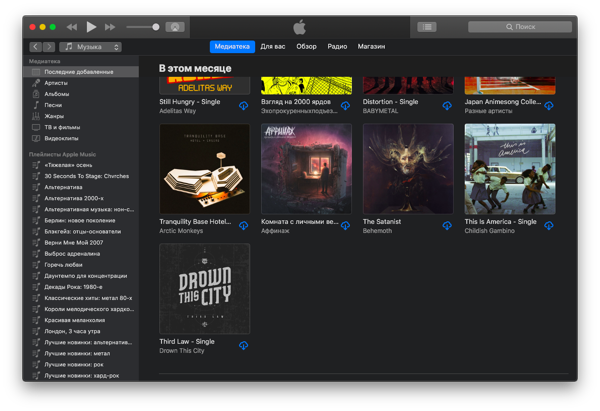Open the Музыка media type dropdown
This screenshot has width=600, height=411.
click(x=90, y=47)
